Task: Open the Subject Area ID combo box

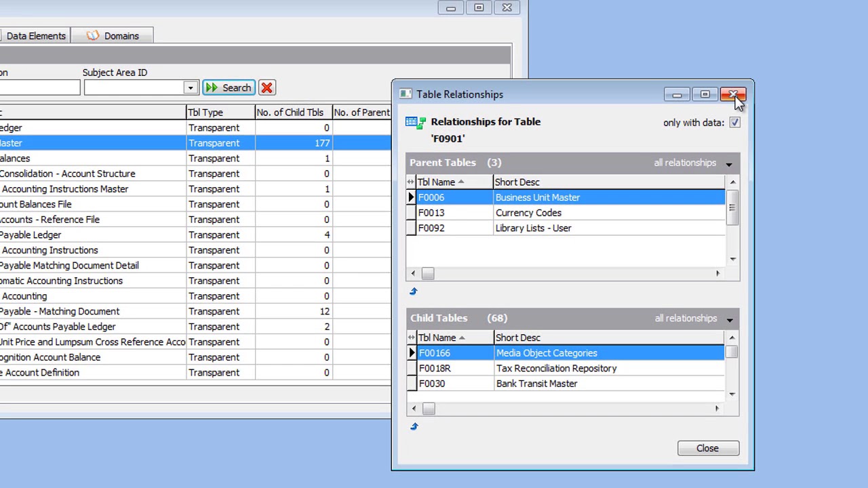Action: point(191,87)
